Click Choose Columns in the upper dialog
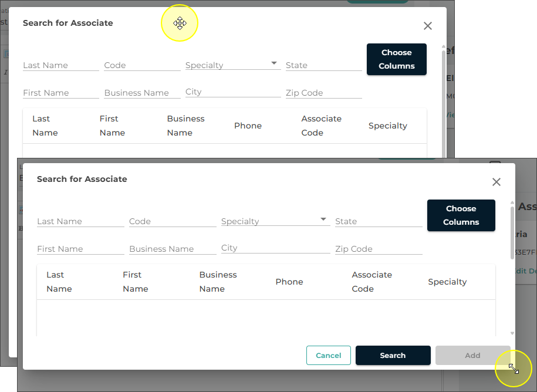This screenshot has height=392, width=537. [x=397, y=59]
